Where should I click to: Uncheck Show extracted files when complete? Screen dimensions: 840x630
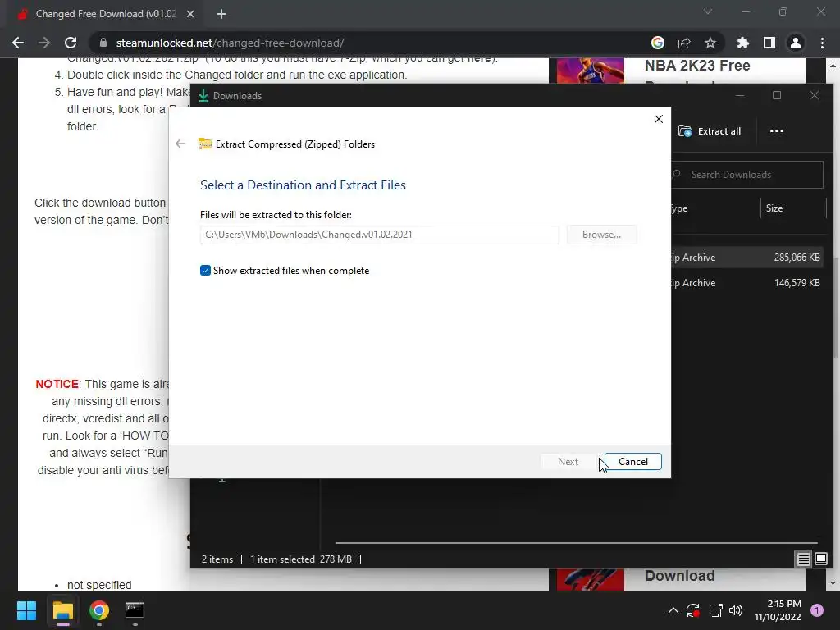point(205,271)
